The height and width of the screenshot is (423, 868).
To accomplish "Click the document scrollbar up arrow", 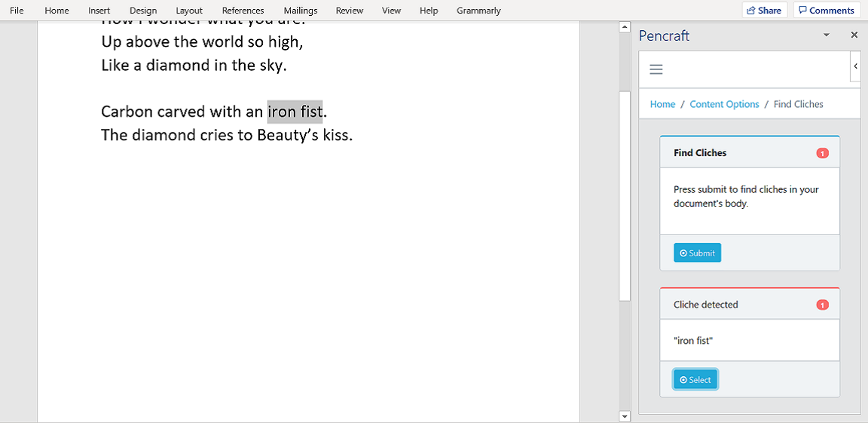I will (625, 26).
